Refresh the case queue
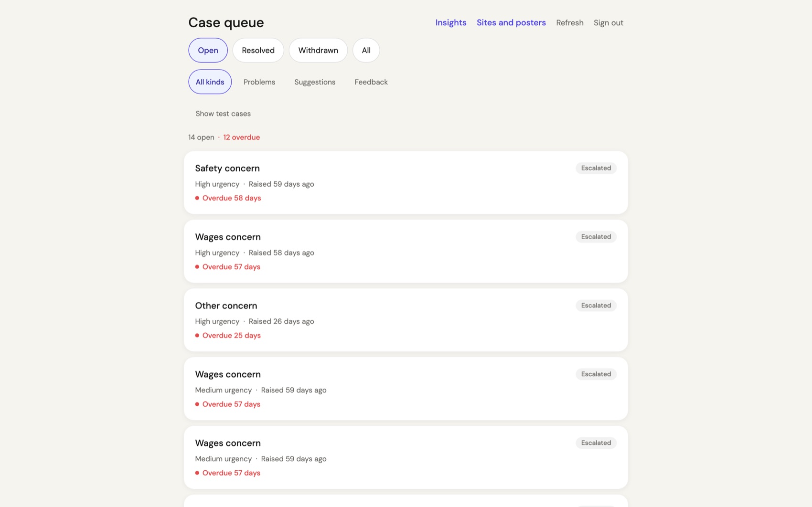 tap(569, 22)
